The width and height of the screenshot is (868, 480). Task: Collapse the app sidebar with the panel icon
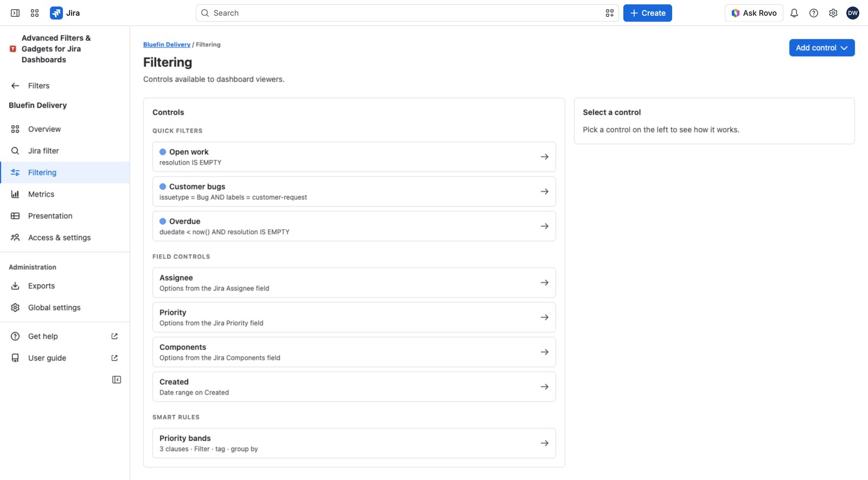click(117, 380)
